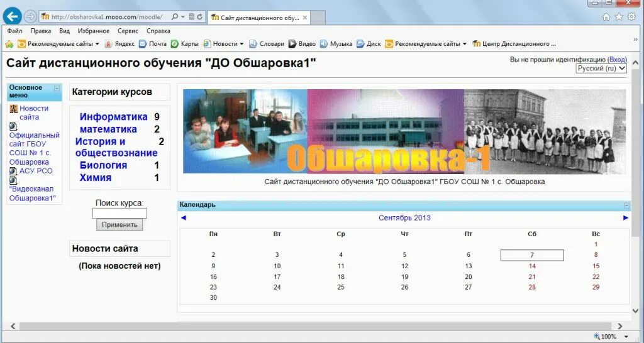Collapse the Основное меню block
Screen dimensions: 644x343
point(57,88)
